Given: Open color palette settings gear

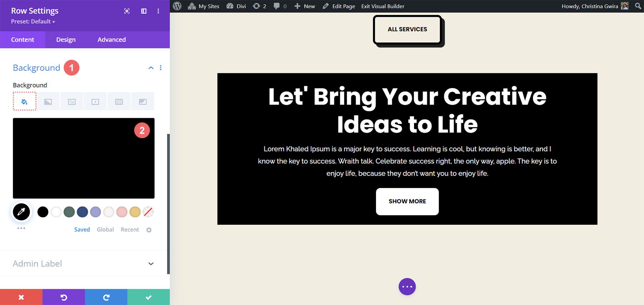Looking at the screenshot, I should pyautogui.click(x=149, y=230).
